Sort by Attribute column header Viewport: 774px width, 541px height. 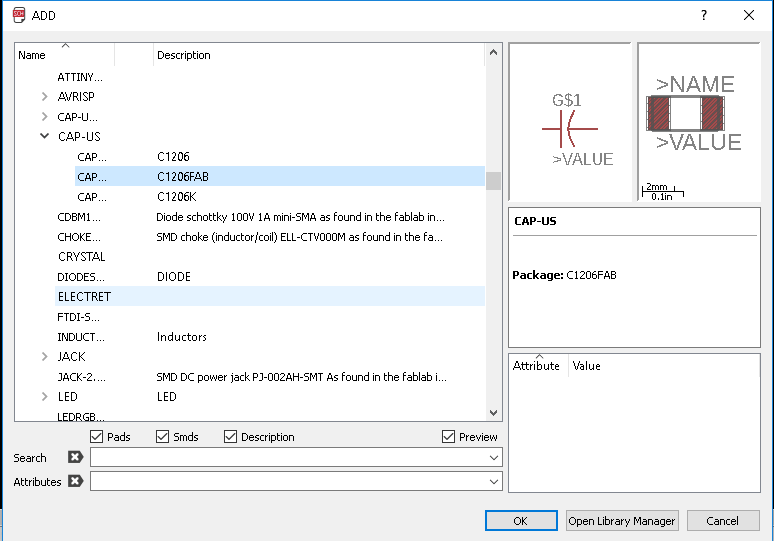click(x=539, y=366)
